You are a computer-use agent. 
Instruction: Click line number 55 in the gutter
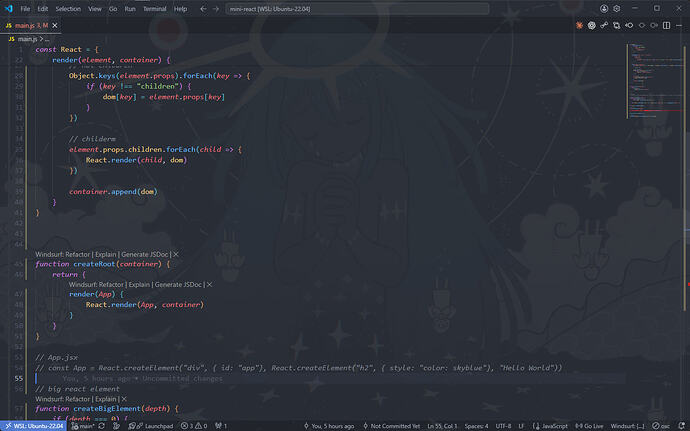pyautogui.click(x=19, y=378)
